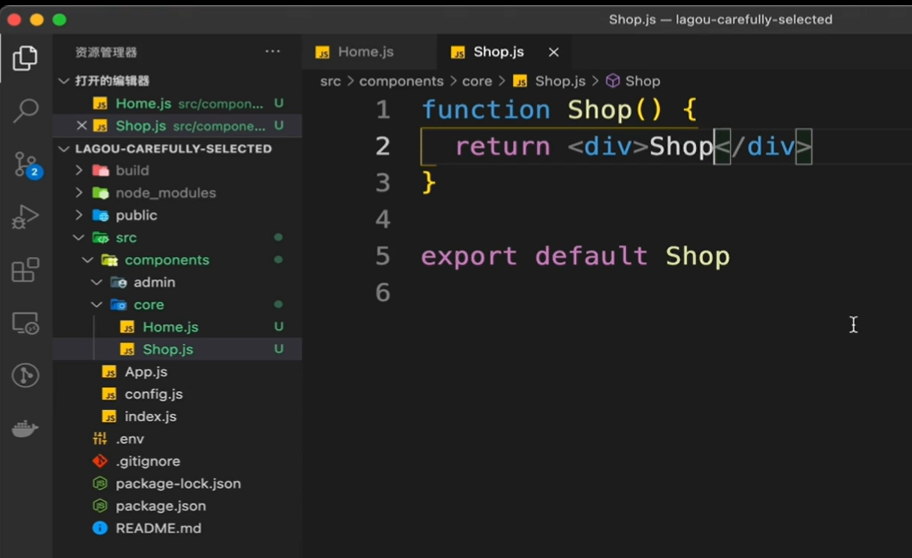
Task: Click the core breadcrumb segment
Action: [x=477, y=81]
